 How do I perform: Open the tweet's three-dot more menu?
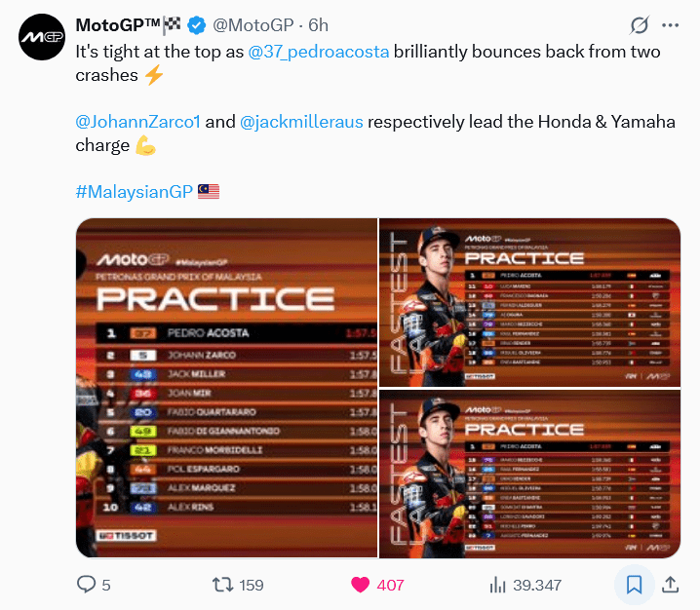671,25
